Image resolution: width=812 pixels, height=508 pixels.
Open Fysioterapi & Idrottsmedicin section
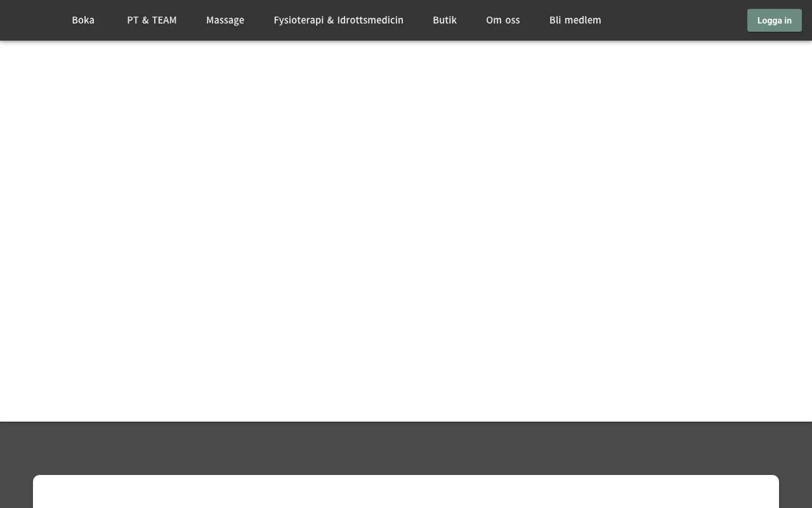pos(338,20)
